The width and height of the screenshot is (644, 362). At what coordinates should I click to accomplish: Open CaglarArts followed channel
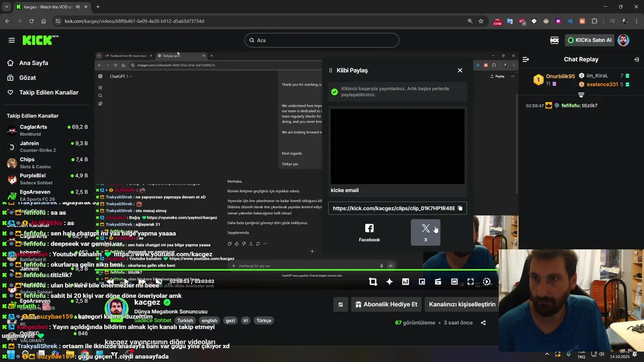tap(47, 130)
